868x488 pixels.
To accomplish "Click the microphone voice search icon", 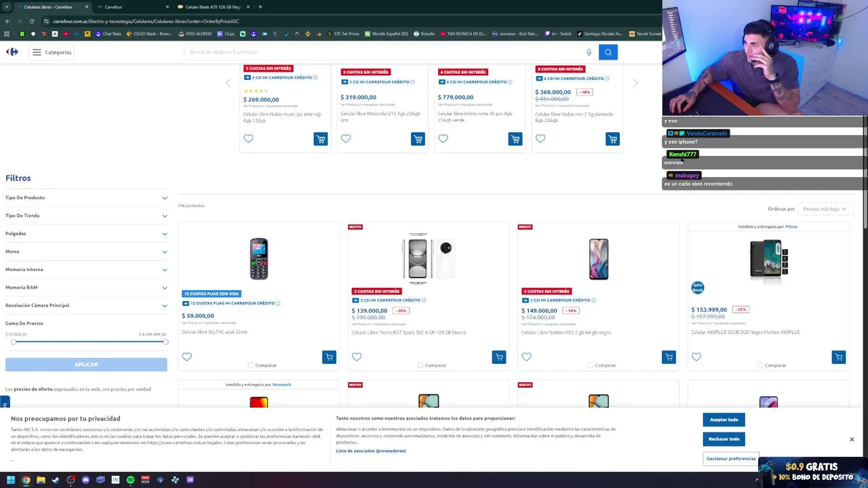I will coord(589,52).
